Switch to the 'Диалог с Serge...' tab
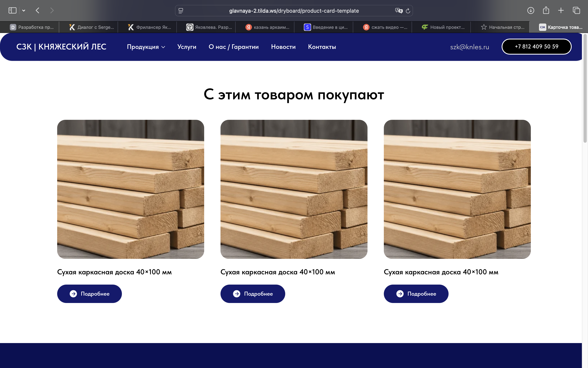 (88, 27)
